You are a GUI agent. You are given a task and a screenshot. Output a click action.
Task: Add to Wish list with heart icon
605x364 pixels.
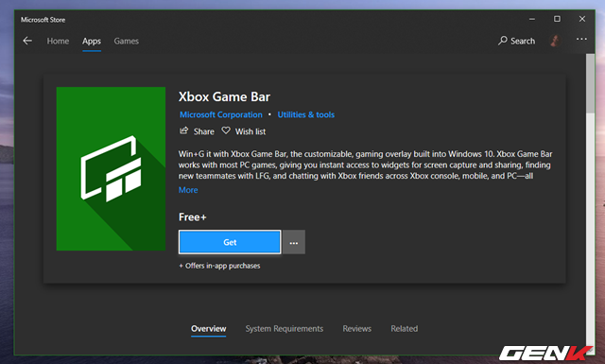[x=226, y=130]
